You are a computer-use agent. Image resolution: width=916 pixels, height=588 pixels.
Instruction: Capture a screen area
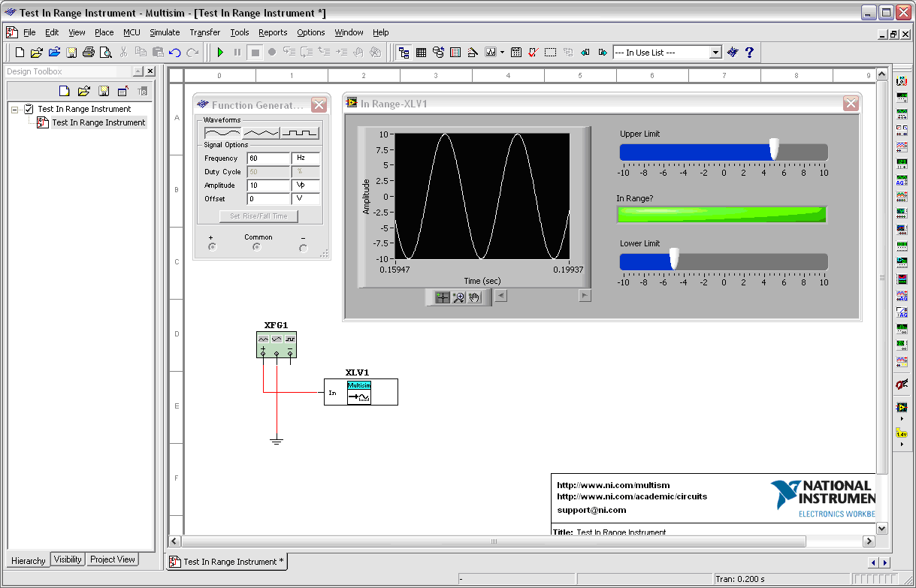click(551, 53)
